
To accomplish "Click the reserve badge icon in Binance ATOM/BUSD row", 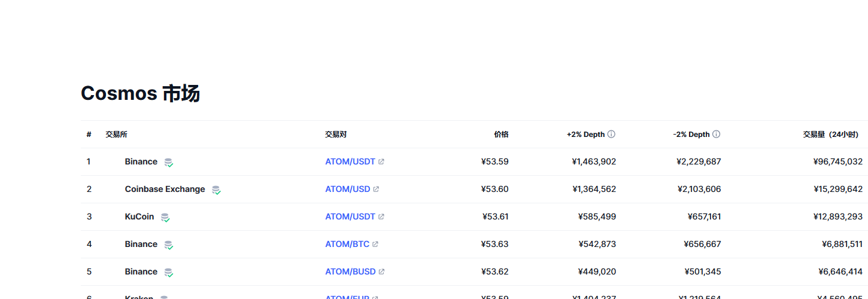I will click(169, 273).
